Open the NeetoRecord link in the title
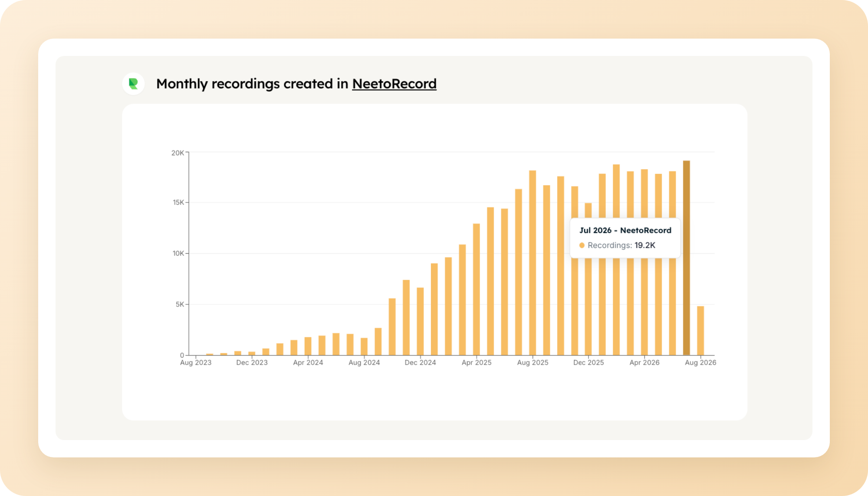This screenshot has width=868, height=496. tap(394, 84)
